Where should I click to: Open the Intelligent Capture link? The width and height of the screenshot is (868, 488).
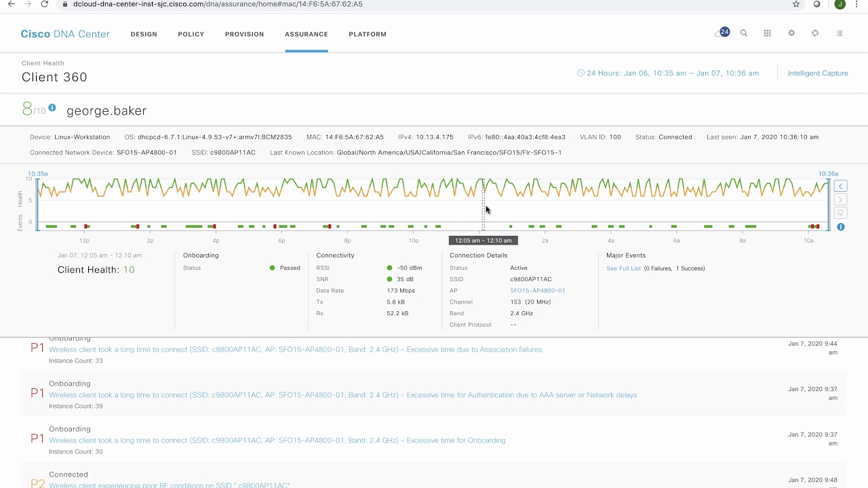[x=818, y=73]
